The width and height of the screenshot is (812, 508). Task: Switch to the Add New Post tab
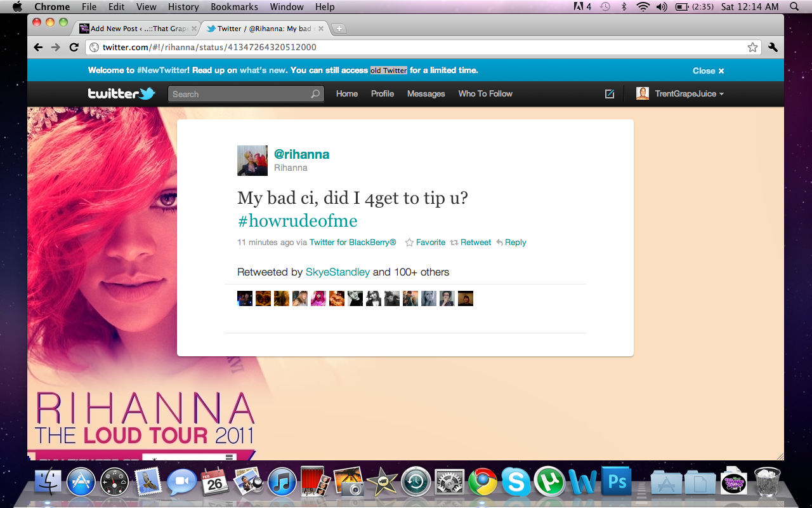(137, 29)
